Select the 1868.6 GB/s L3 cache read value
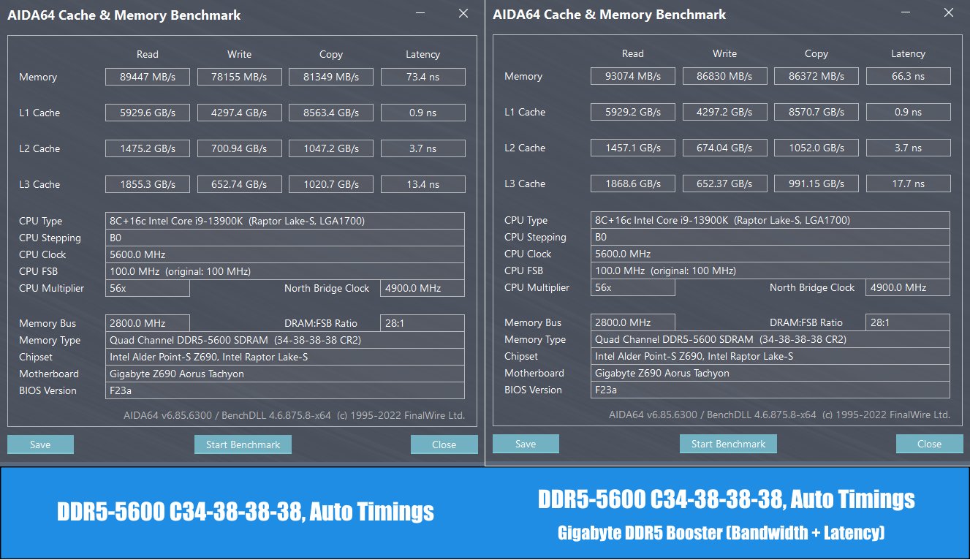 coord(633,183)
